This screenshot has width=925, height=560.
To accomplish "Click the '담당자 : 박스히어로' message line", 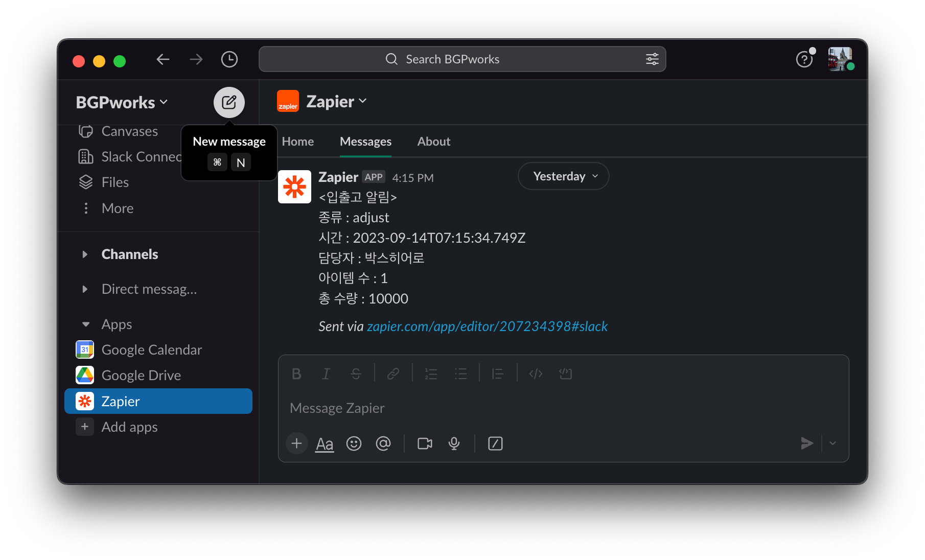I will tap(372, 258).
